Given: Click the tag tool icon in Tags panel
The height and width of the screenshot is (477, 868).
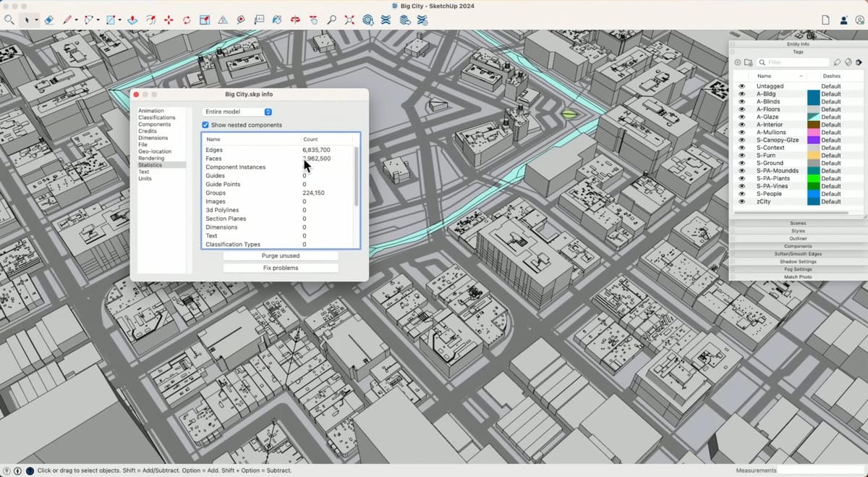Looking at the screenshot, I should [x=837, y=63].
